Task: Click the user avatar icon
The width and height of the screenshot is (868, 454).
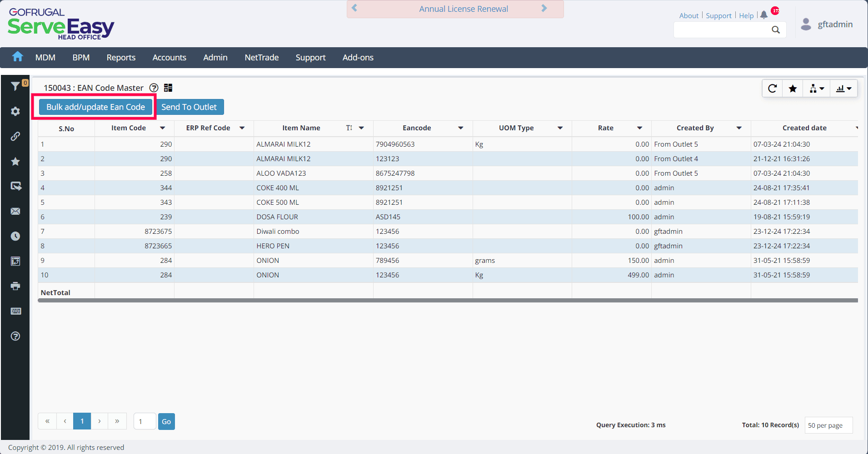Action: click(806, 24)
